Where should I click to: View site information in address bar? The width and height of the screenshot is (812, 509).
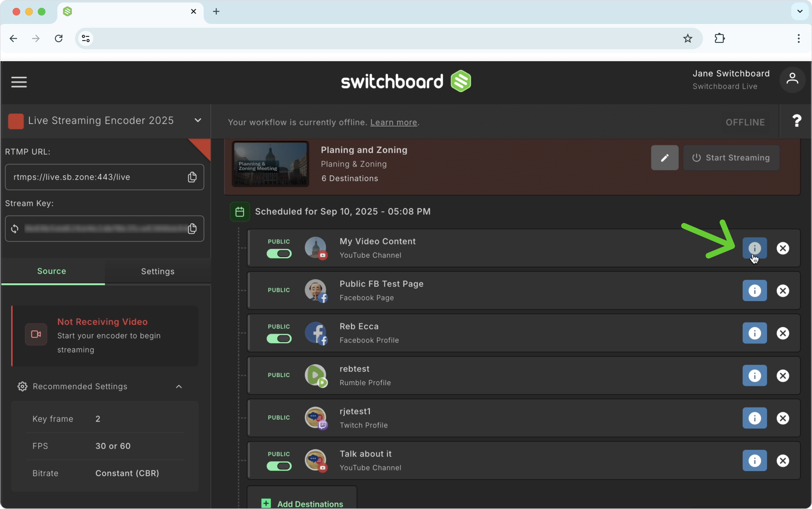point(86,38)
